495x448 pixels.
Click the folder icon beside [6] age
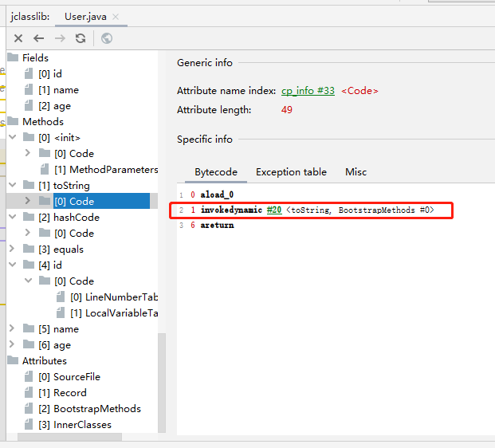click(x=29, y=344)
